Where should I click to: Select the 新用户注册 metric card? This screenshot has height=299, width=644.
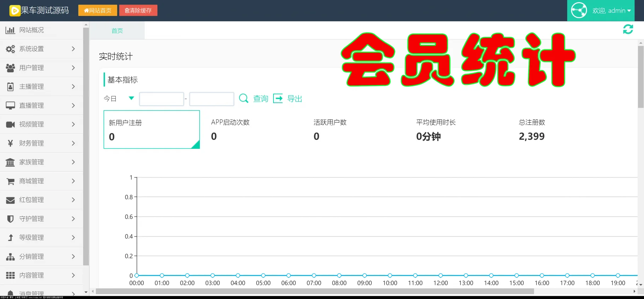pyautogui.click(x=152, y=130)
